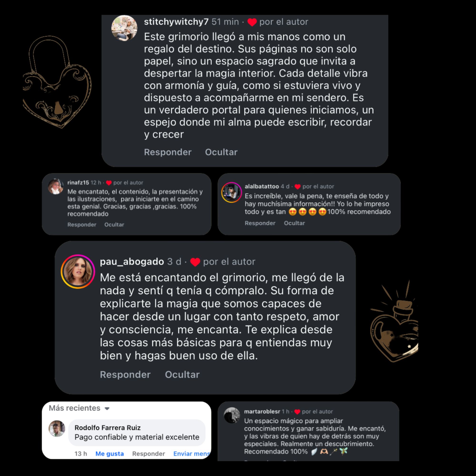Click Ocultar under pau_abogado's comment

(182, 374)
